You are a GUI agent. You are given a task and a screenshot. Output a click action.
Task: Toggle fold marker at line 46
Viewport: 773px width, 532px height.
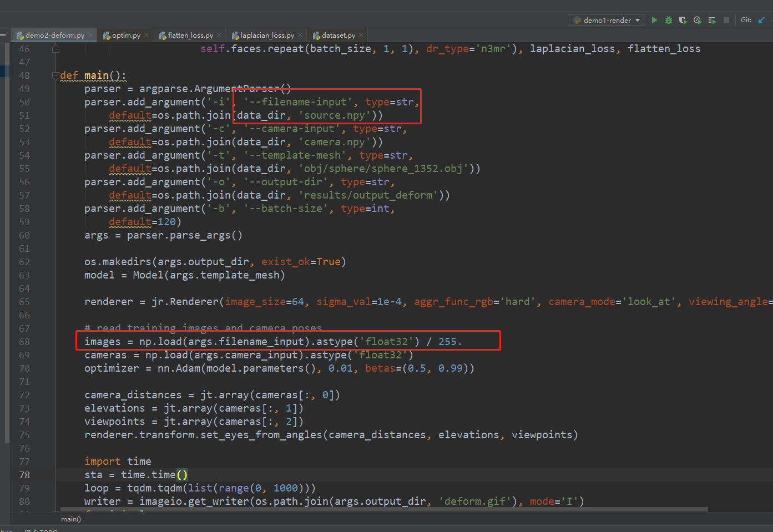55,49
